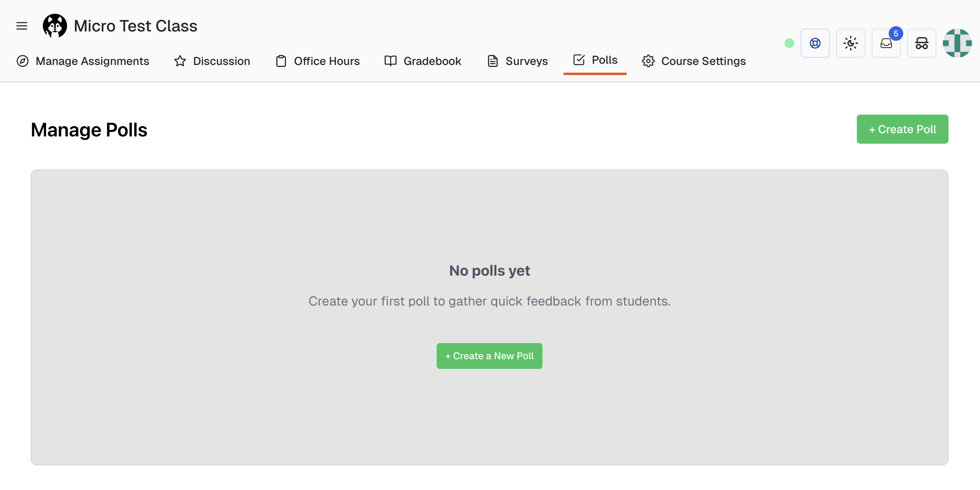Viewport: 980px width, 490px height.
Task: Toggle the Polls checkmark icon
Action: click(x=579, y=59)
